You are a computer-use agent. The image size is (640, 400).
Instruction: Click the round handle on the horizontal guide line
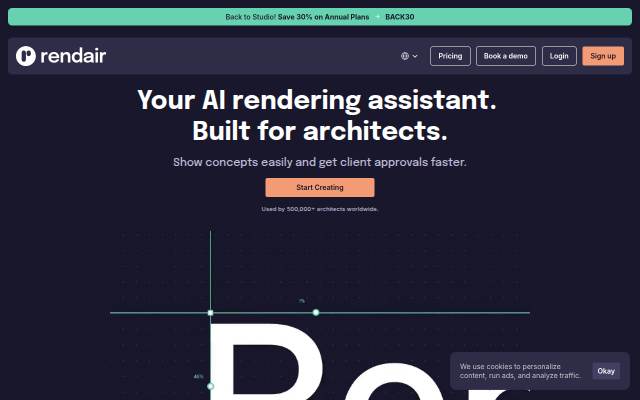tap(316, 313)
